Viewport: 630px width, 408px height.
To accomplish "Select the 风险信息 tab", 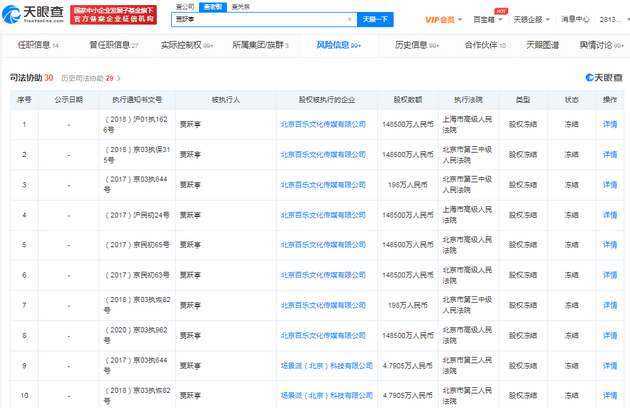I will (339, 45).
